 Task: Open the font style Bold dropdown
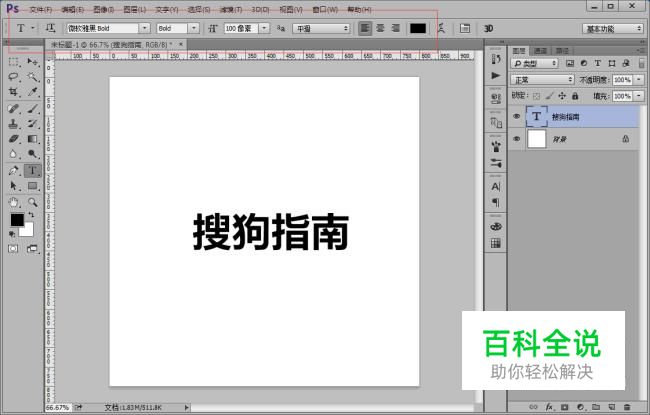tap(194, 28)
